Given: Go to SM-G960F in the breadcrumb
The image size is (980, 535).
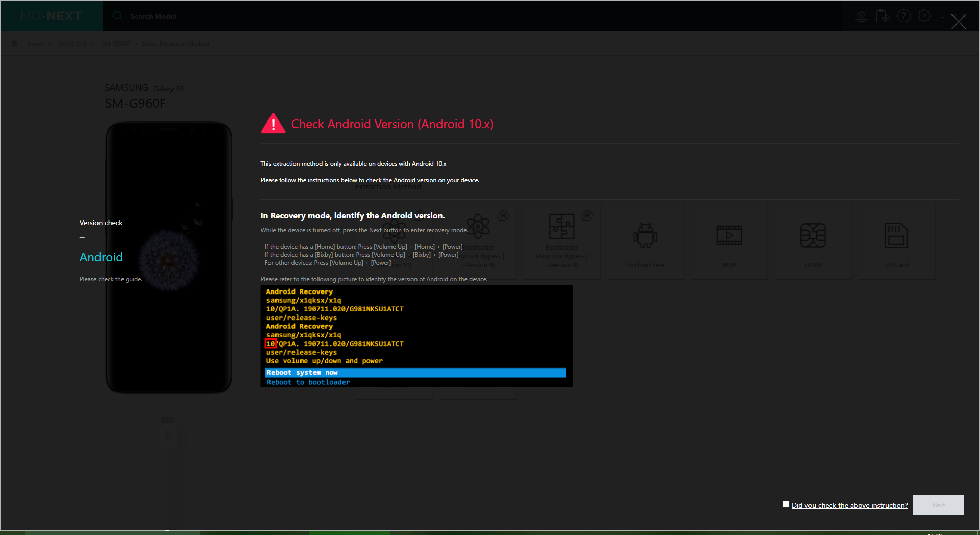Looking at the screenshot, I should coord(116,44).
